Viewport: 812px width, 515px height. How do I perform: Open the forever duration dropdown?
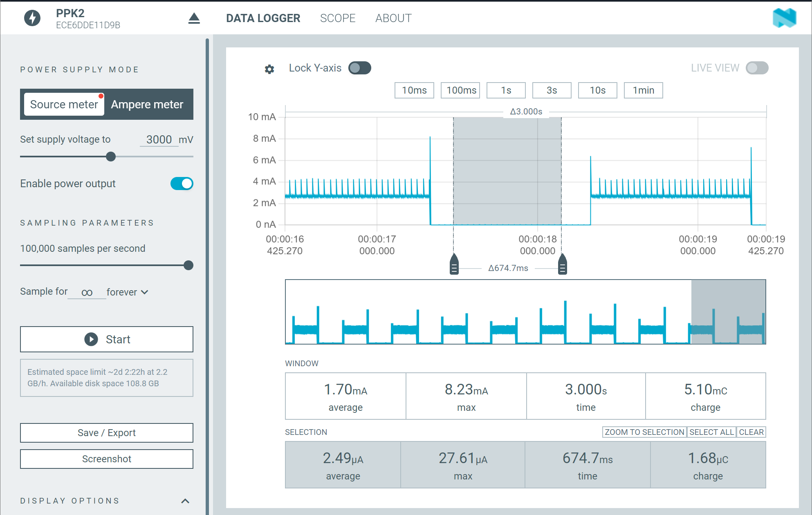[127, 292]
